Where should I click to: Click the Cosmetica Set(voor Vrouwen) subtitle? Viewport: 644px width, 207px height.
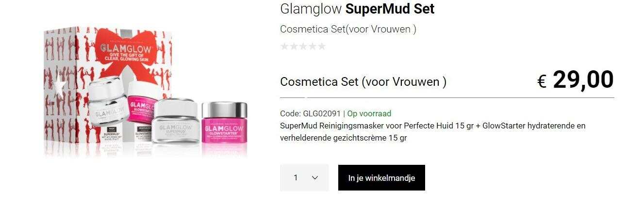348,29
